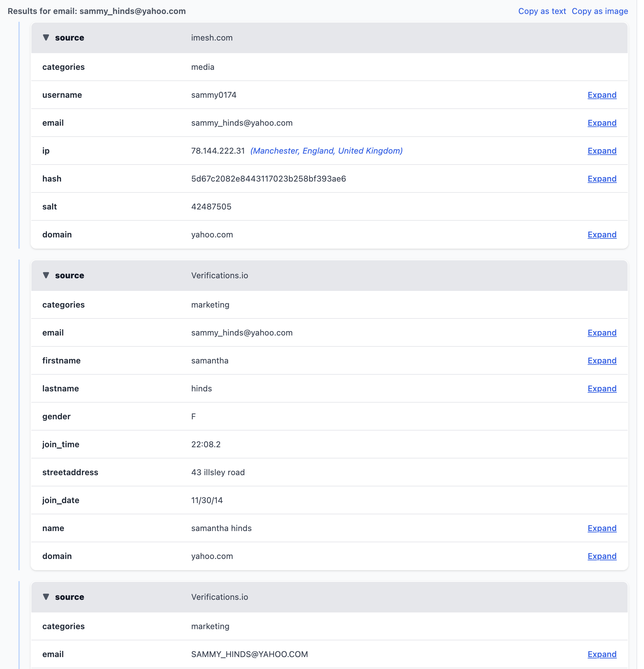Click Copy as text link
Viewport: 644px width, 669px height.
(x=542, y=11)
